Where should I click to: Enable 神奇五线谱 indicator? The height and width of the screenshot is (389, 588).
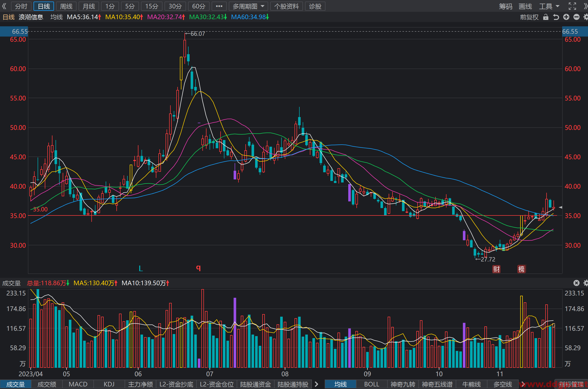click(x=437, y=384)
